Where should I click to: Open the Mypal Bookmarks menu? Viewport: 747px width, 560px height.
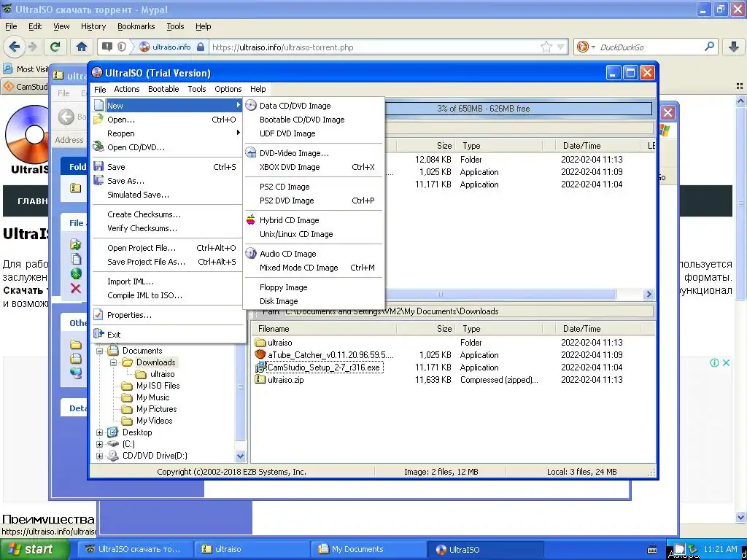coord(136,27)
